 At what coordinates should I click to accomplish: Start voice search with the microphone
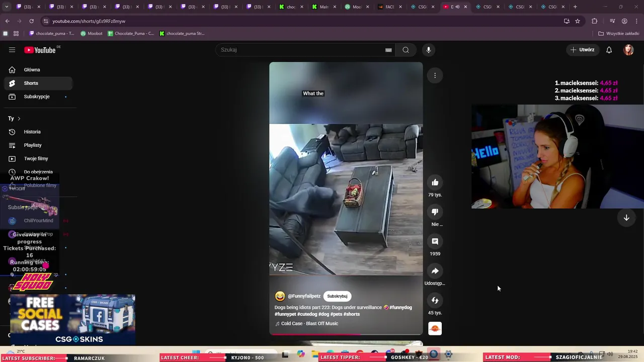(429, 50)
